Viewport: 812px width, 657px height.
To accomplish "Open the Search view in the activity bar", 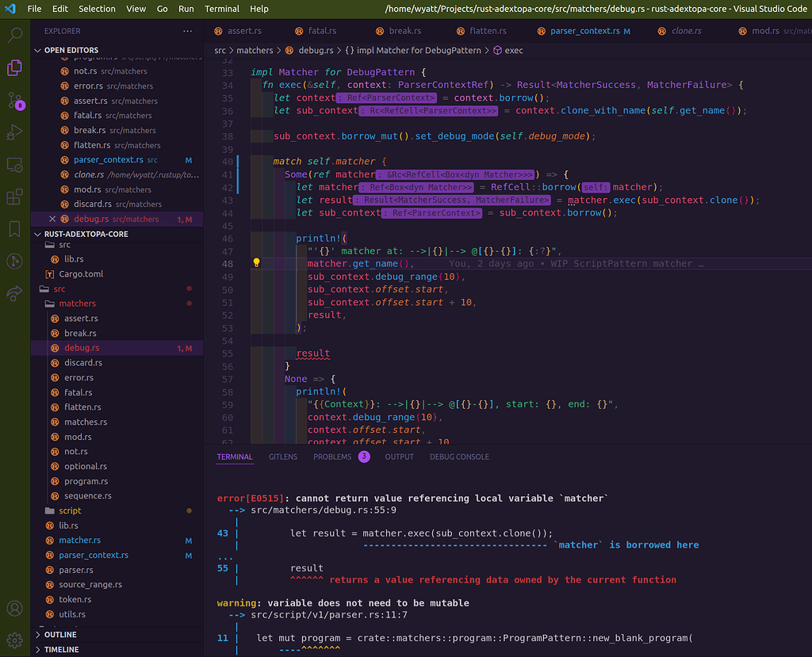I will tap(14, 35).
